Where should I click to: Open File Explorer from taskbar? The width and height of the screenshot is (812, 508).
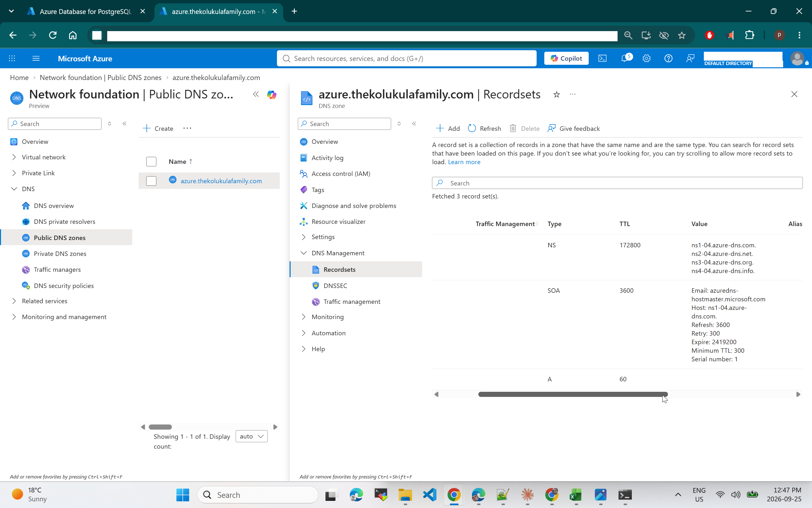405,495
